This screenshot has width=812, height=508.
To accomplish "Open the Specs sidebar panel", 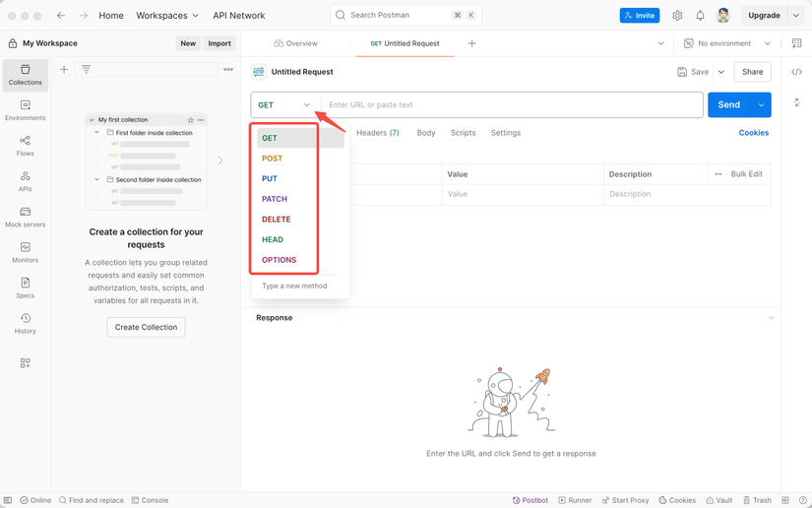I will pos(25,287).
